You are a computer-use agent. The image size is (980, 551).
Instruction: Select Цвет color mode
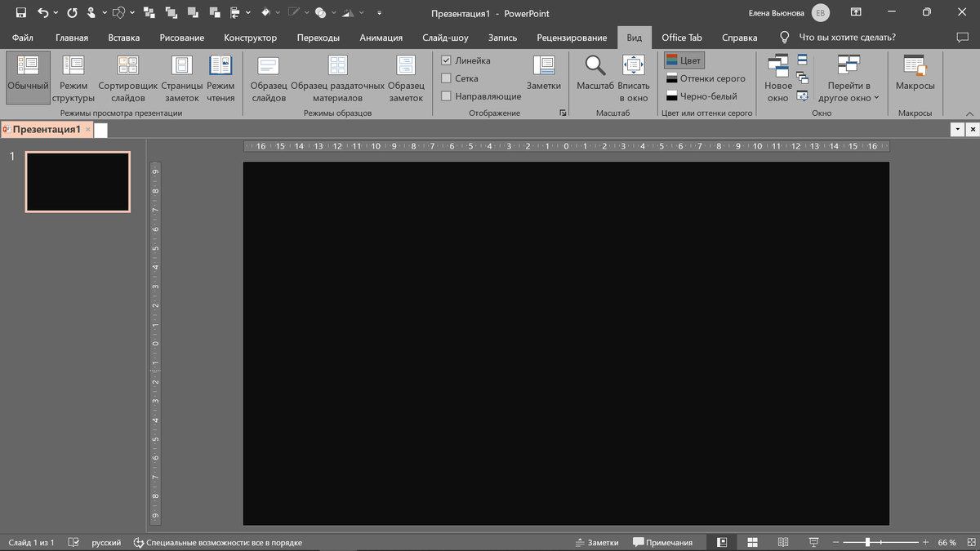(x=684, y=60)
